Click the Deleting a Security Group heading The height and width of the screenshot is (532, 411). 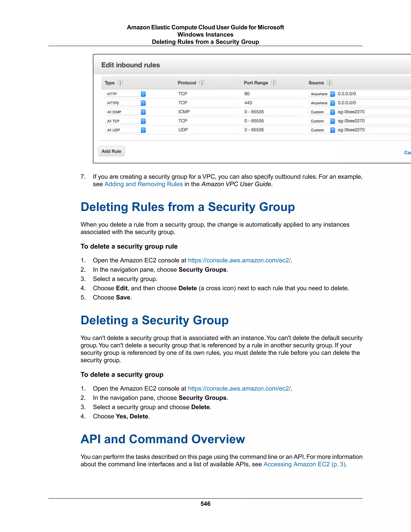coord(155,320)
